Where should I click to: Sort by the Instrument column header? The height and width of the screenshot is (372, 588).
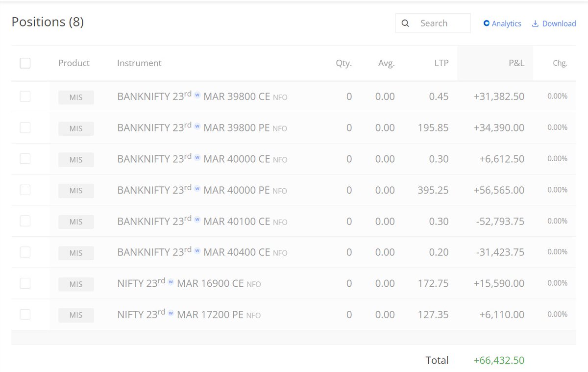(139, 63)
